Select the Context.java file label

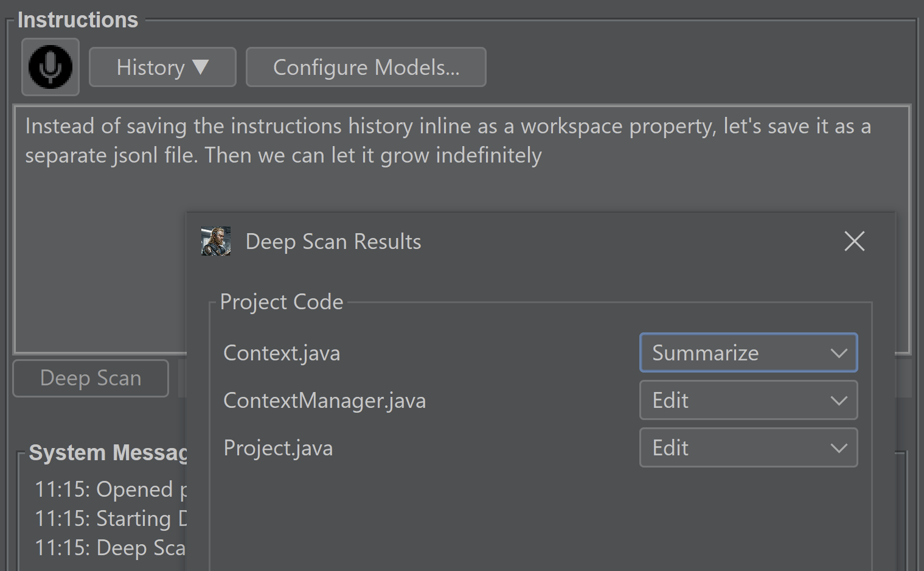click(282, 353)
